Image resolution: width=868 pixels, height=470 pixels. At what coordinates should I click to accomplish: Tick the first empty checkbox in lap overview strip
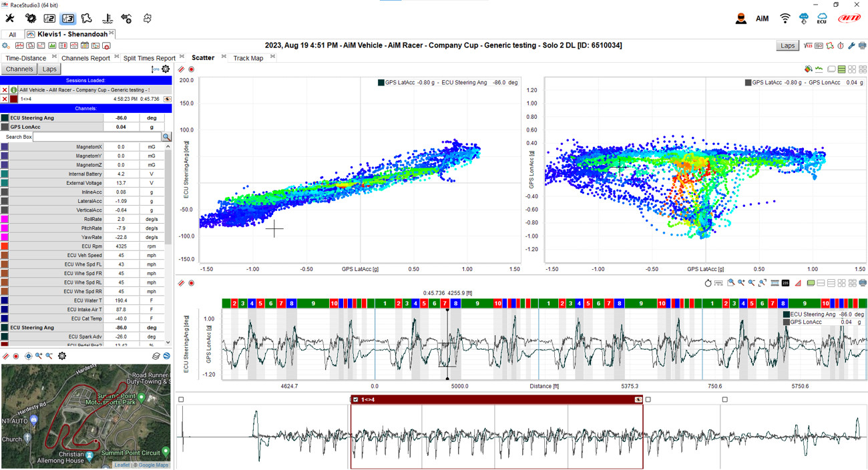point(181,400)
